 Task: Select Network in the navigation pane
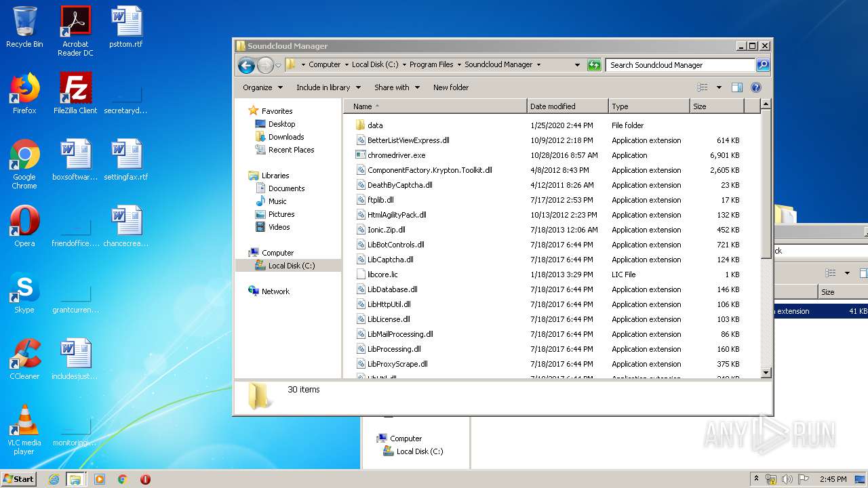(275, 291)
